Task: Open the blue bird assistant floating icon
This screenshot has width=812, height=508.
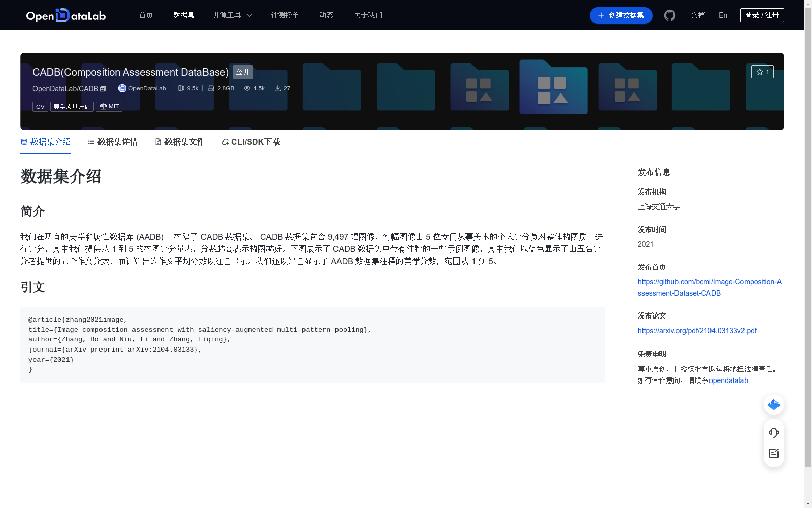Action: pyautogui.click(x=774, y=404)
